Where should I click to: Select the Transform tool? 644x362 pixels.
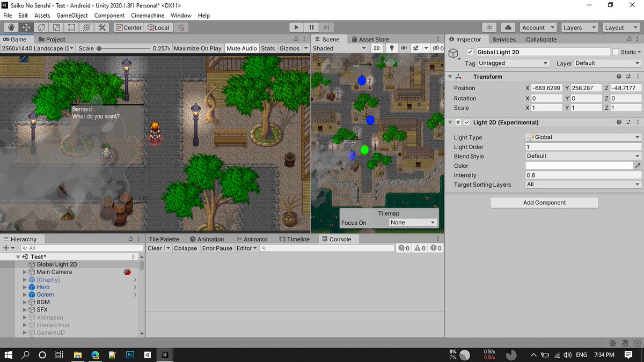tap(86, 27)
